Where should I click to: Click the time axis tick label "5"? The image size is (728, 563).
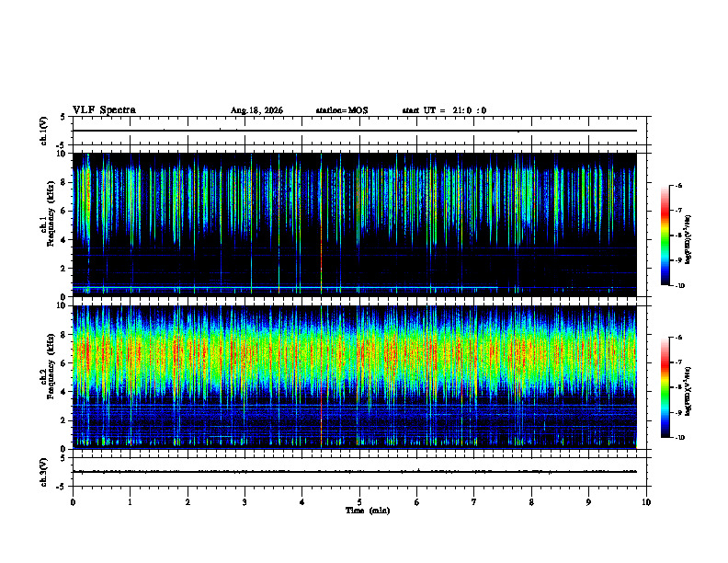point(359,502)
